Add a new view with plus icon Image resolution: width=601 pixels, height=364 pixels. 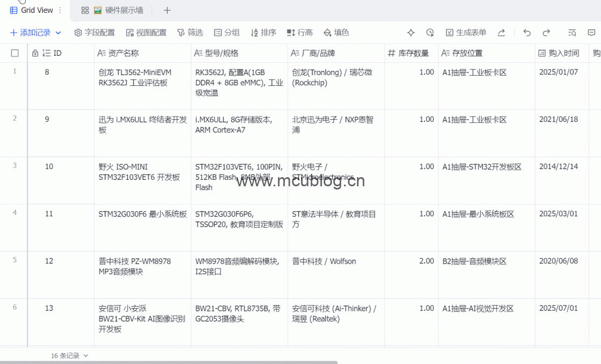(167, 10)
